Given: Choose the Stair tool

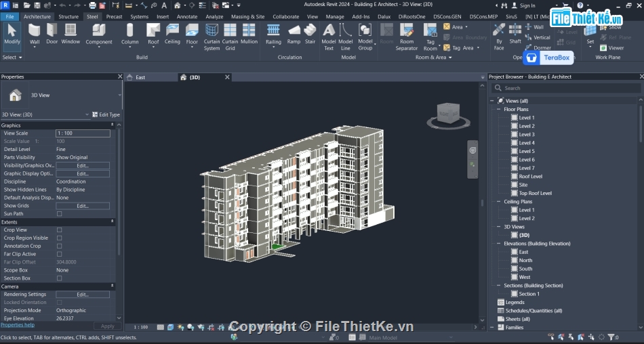Looking at the screenshot, I should (x=310, y=35).
